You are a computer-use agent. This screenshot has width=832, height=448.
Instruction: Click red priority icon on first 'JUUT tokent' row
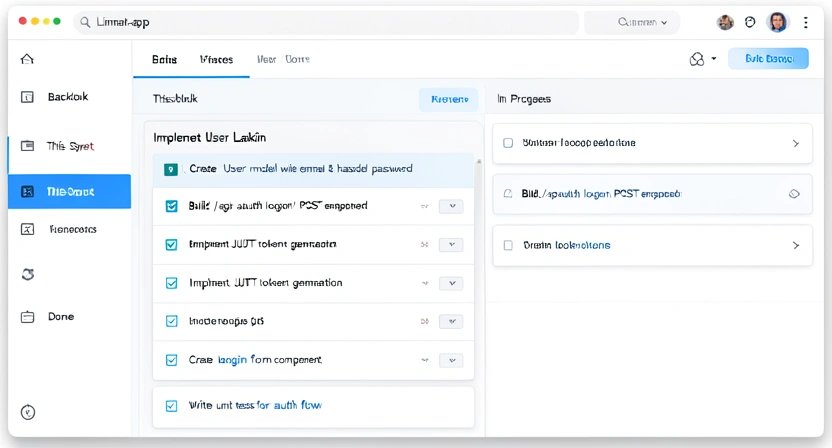(x=424, y=244)
